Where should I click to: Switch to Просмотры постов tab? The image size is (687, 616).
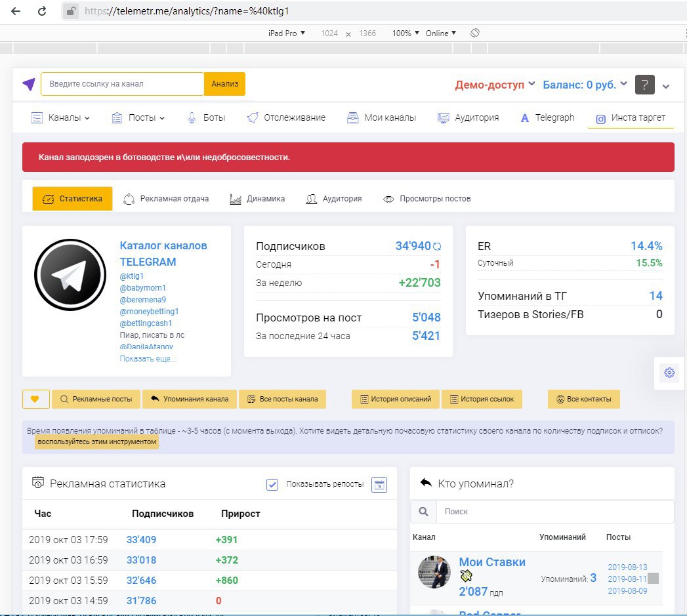point(427,199)
